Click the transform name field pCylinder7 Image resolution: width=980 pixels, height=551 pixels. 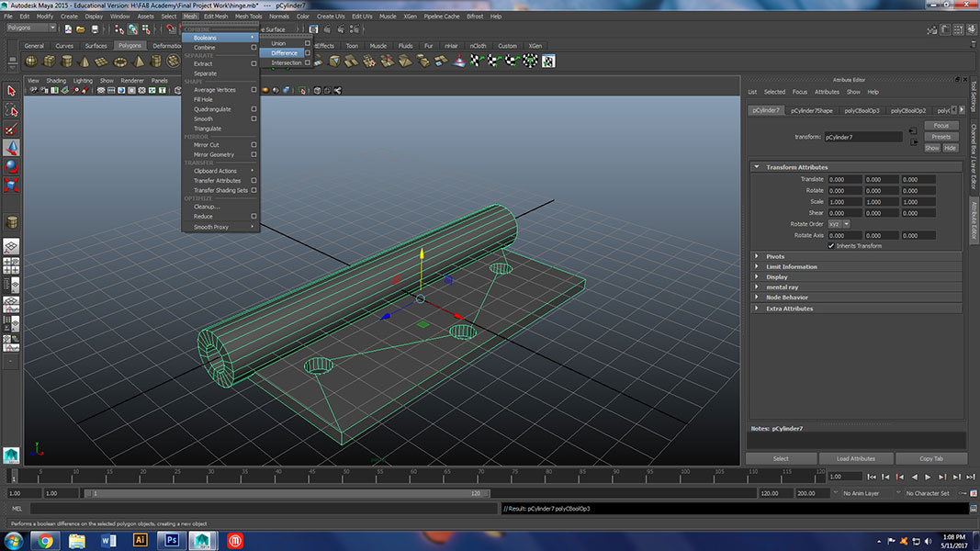click(x=863, y=137)
